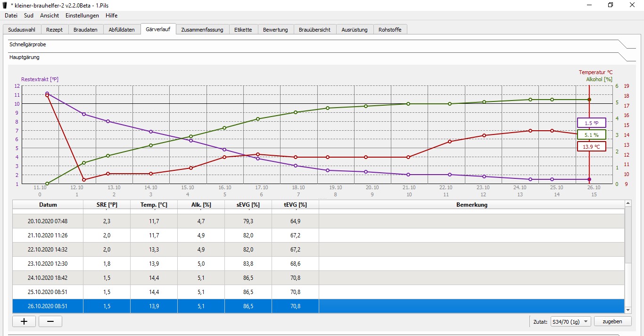The height and width of the screenshot is (336, 644).
Task: Open the Zusammenfassung tab
Action: tap(202, 30)
